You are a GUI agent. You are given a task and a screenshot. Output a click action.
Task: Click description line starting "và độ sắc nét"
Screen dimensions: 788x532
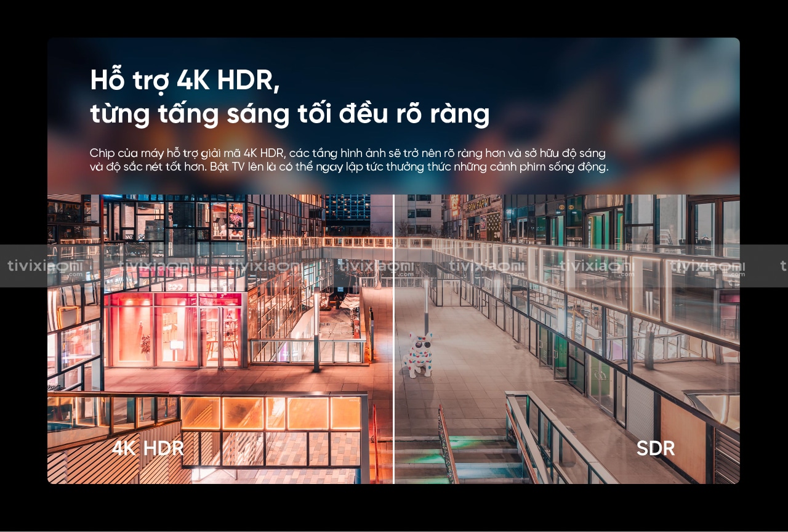pos(348,167)
